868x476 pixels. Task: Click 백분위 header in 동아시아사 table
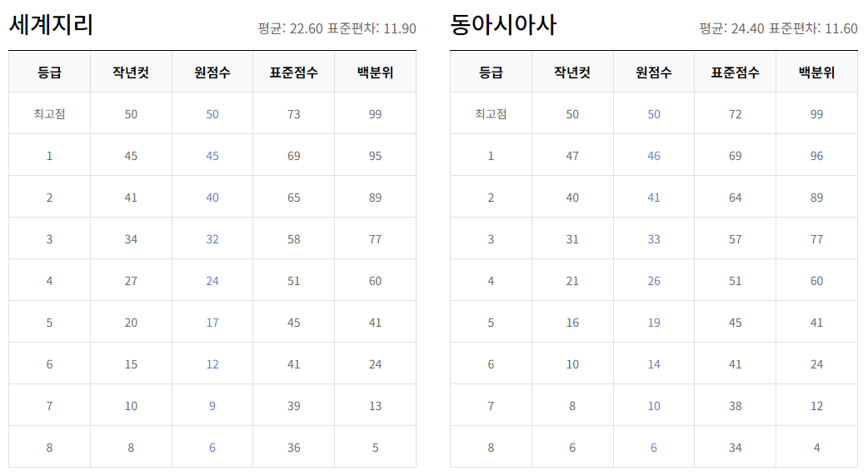point(816,72)
